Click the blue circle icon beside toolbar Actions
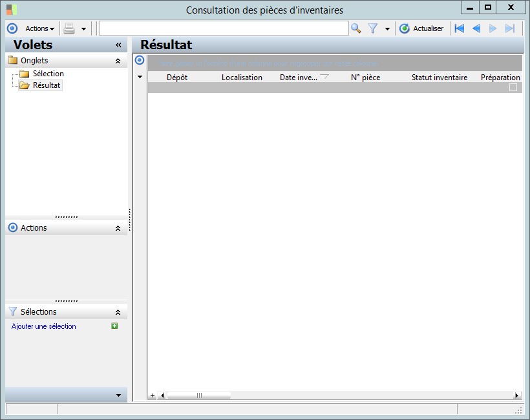The image size is (530, 420). [x=12, y=28]
